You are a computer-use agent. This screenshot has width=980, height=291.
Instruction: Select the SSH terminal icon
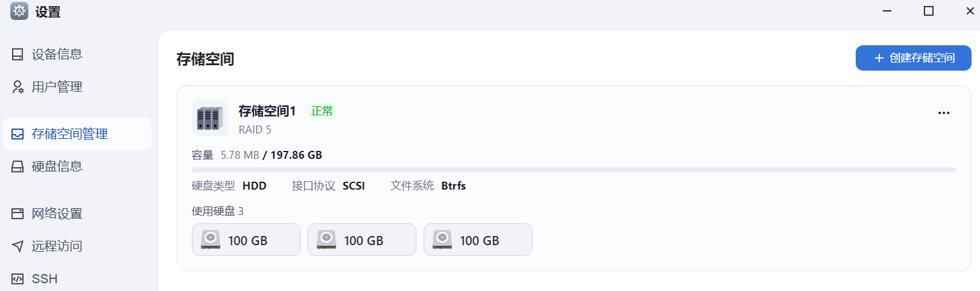tap(17, 279)
